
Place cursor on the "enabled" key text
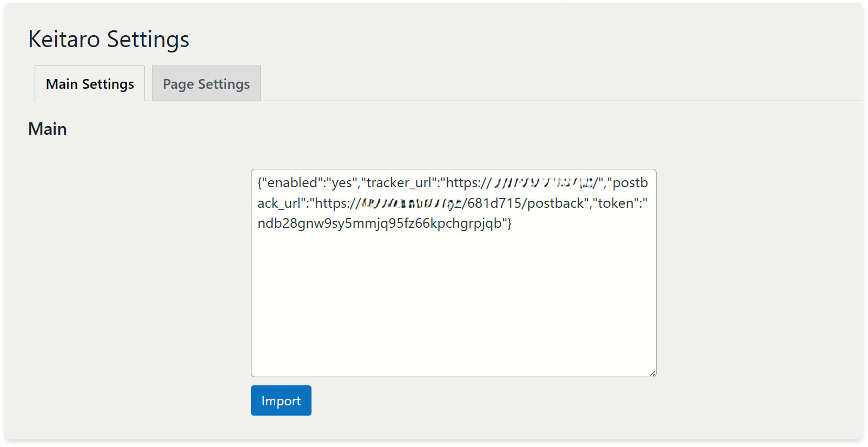[293, 183]
